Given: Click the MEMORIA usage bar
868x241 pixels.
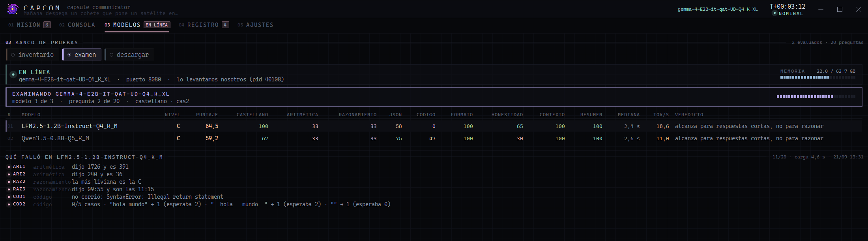Looking at the screenshot, I should click(818, 77).
